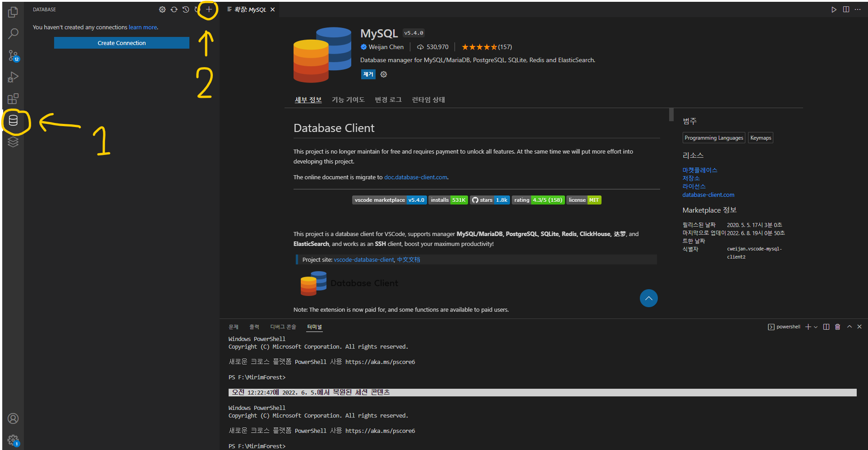
Task: Click the installs 531K badge
Action: point(448,200)
